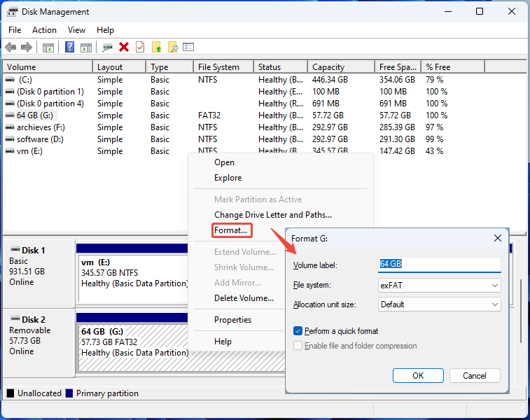Click the Disk 1 drive icon
The image size is (530, 420).
(x=15, y=250)
